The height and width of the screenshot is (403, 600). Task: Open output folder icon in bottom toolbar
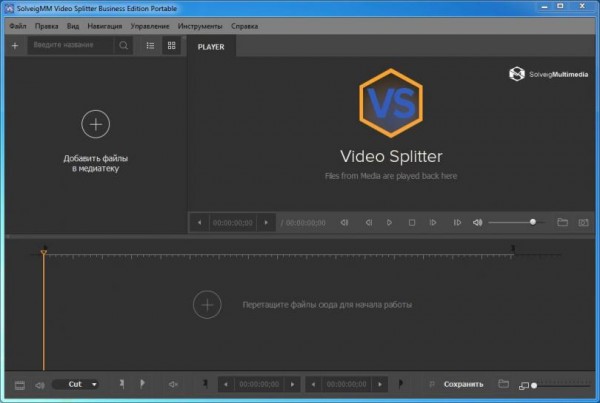[x=504, y=384]
